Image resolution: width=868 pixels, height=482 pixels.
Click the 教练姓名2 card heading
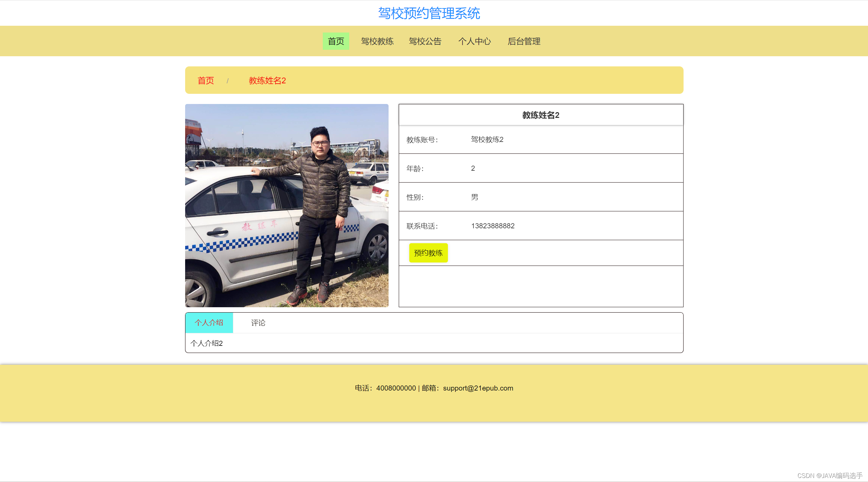(541, 115)
